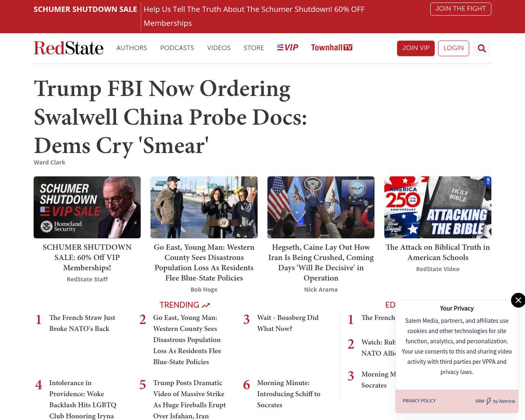The height and width of the screenshot is (420, 525).
Task: Open the Townhall TV logo link
Action: 331,48
